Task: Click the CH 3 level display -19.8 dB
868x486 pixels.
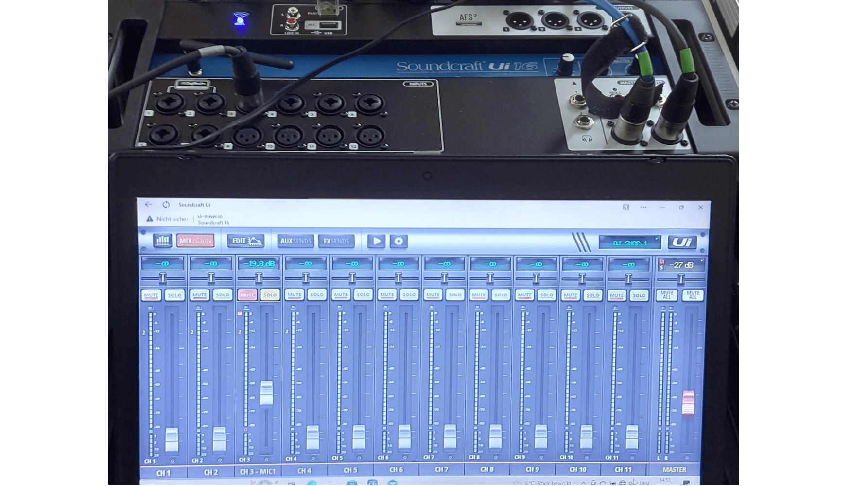Action: point(259,264)
